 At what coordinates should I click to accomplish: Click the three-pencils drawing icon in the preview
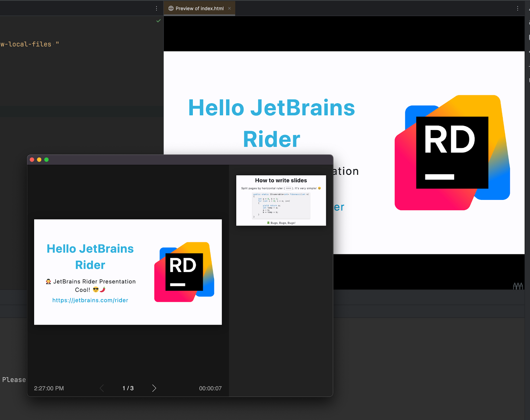pyautogui.click(x=518, y=286)
